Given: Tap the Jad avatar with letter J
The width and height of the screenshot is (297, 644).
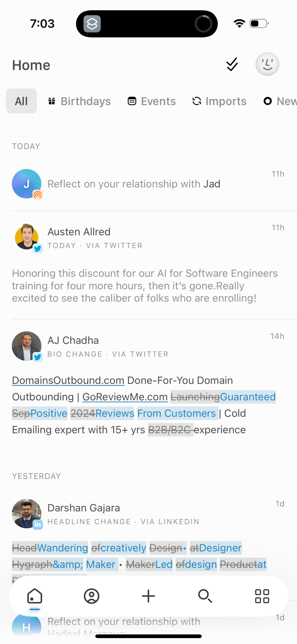Looking at the screenshot, I should pos(26,184).
